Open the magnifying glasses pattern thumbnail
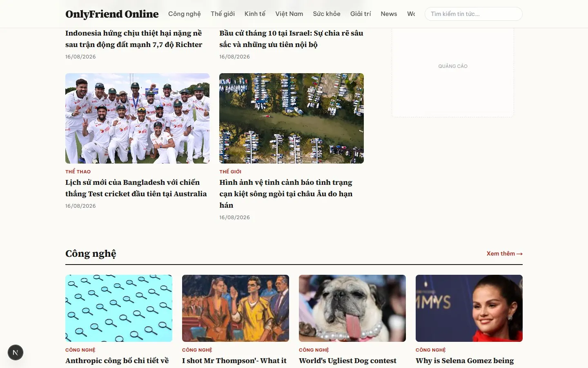This screenshot has height=368, width=588. click(119, 308)
